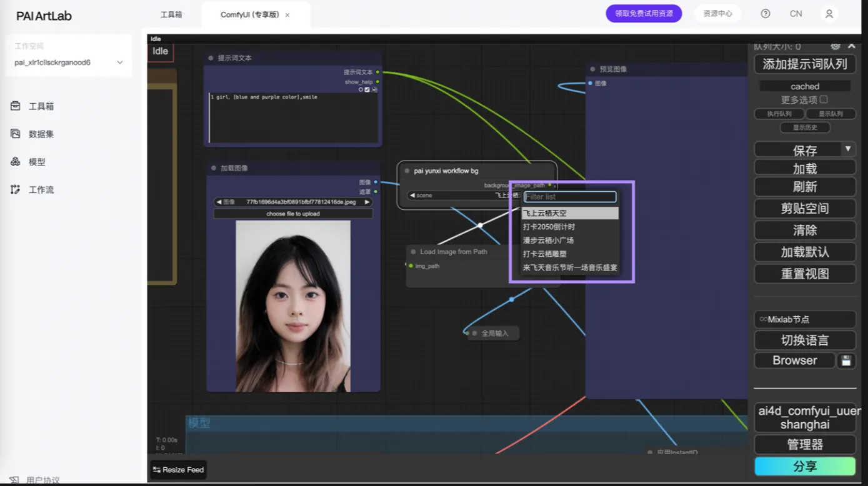Click left arrow on scene widget

tap(412, 196)
